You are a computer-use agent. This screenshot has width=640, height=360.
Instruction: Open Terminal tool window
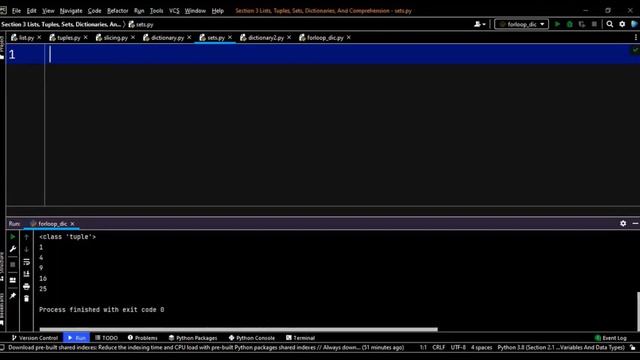click(x=300, y=338)
